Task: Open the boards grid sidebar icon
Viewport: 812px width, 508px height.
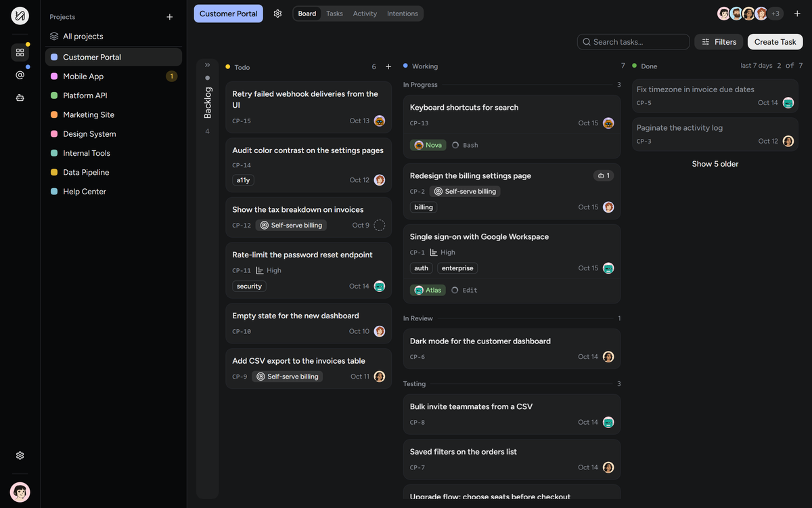Action: (x=20, y=52)
